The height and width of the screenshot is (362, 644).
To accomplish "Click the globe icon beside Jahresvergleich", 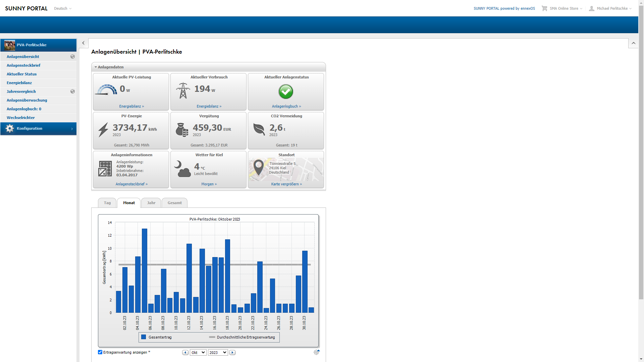I will click(72, 92).
